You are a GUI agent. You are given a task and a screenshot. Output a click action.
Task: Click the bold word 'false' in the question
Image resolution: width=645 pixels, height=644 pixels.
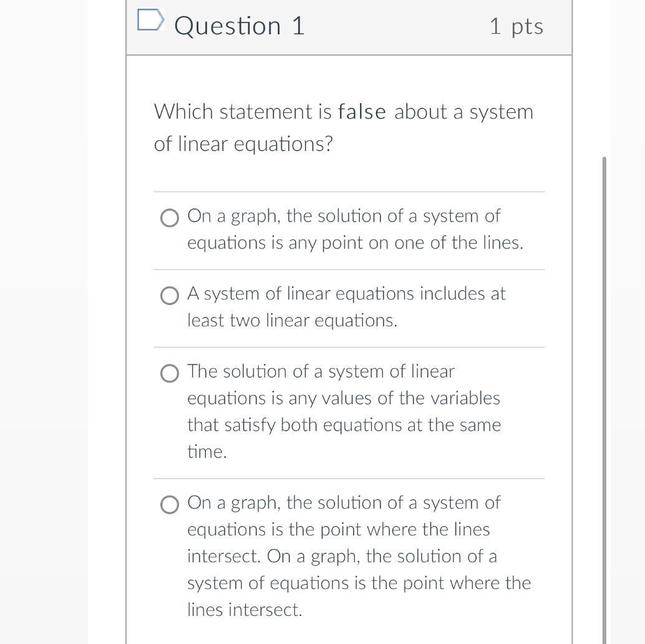coord(362,112)
